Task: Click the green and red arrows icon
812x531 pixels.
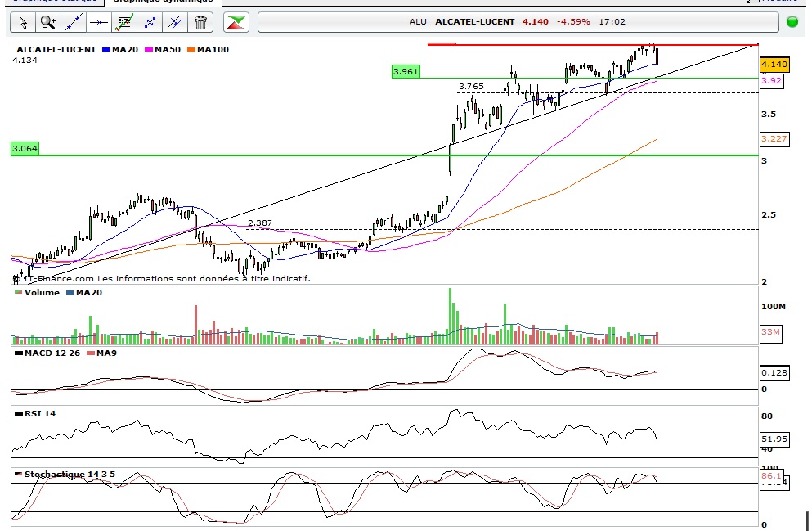Action: coord(236,22)
